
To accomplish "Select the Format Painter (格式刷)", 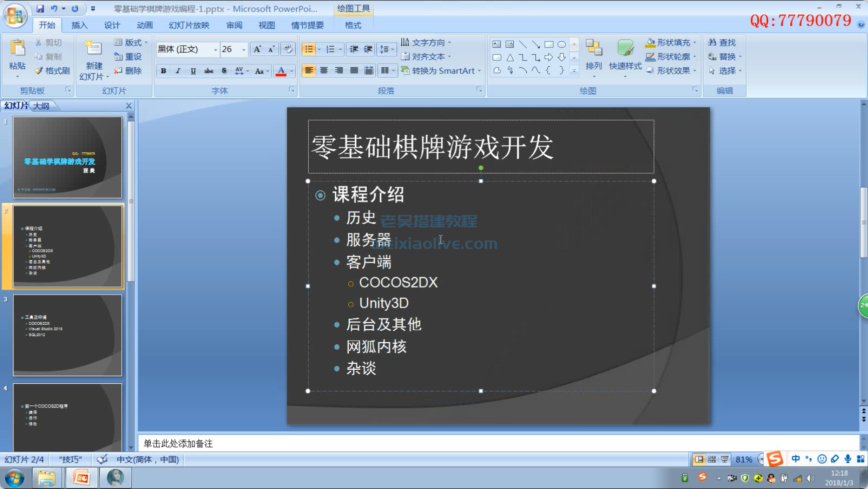I will tap(52, 71).
